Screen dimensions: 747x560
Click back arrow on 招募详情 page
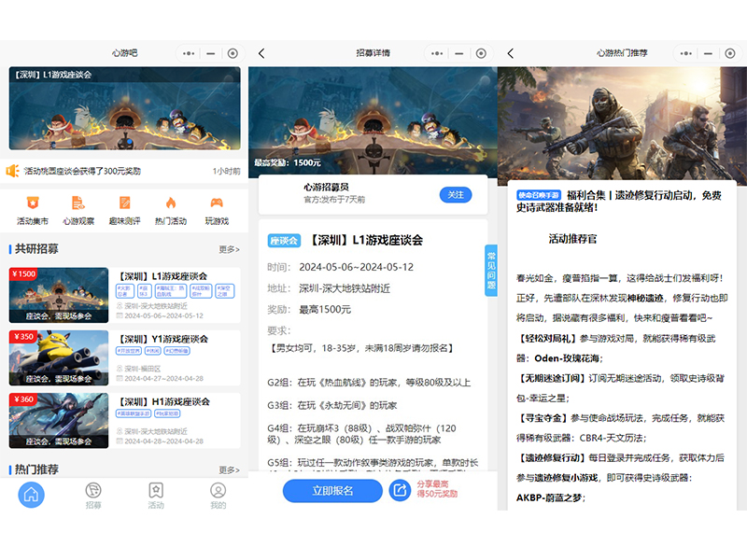[261, 54]
